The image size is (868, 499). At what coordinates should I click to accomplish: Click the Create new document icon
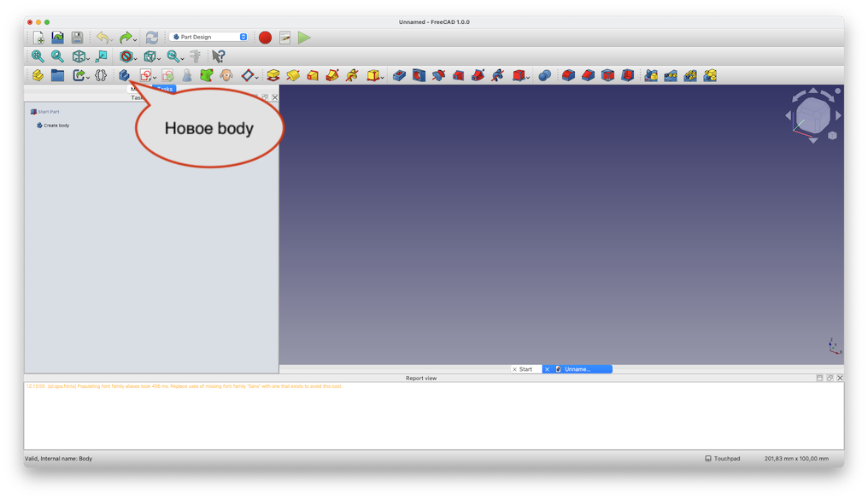38,38
